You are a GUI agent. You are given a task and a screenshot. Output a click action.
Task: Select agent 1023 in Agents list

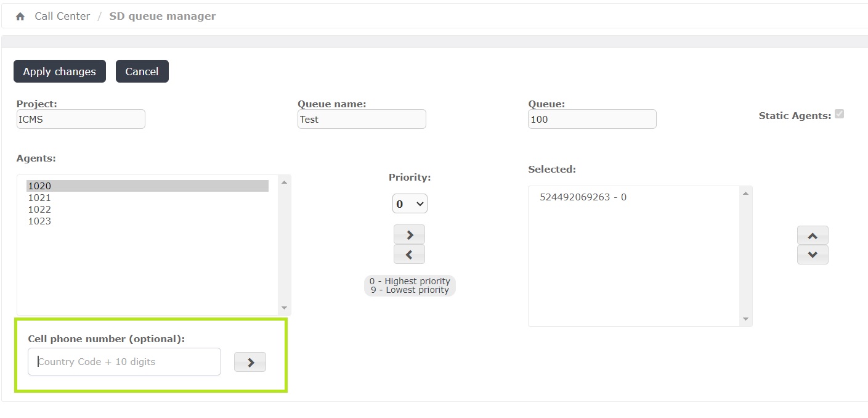39,221
